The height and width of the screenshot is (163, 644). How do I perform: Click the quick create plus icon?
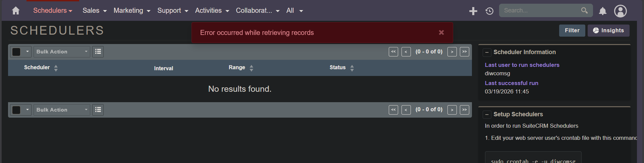click(x=473, y=11)
